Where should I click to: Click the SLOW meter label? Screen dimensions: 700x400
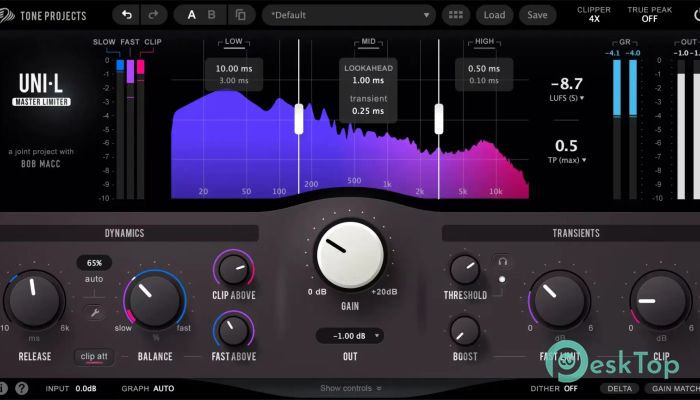point(104,42)
